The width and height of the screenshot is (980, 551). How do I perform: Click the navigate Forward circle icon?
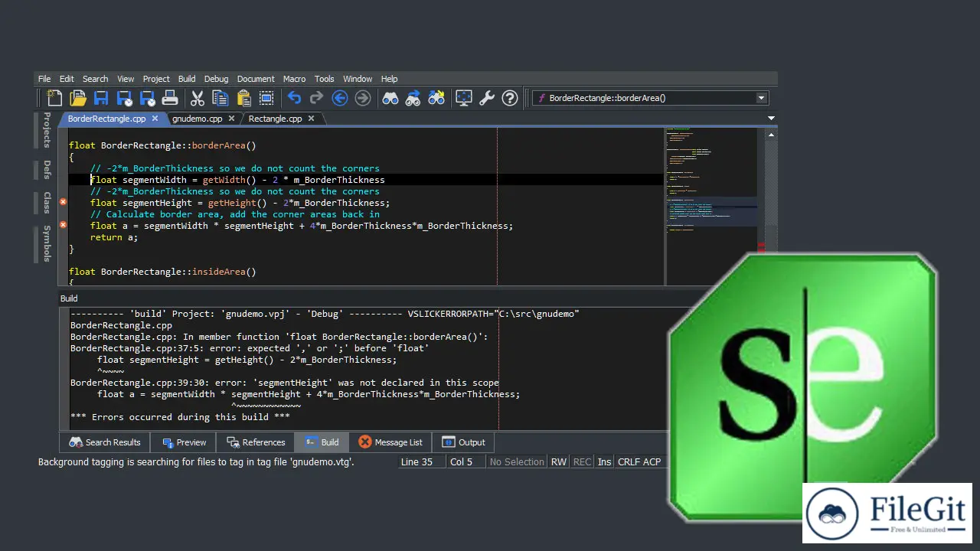(363, 98)
